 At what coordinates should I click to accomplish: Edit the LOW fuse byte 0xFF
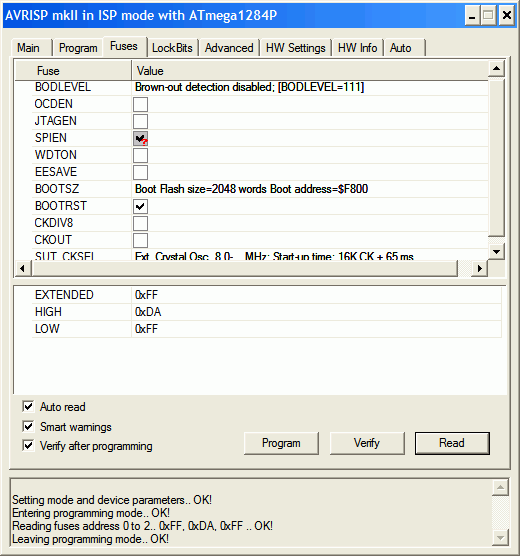(x=316, y=329)
